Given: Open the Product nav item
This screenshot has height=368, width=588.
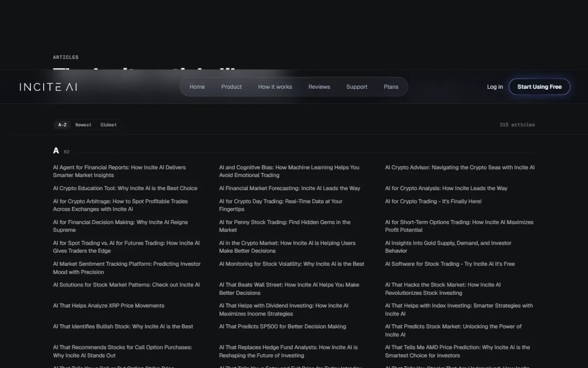Looking at the screenshot, I should point(231,87).
